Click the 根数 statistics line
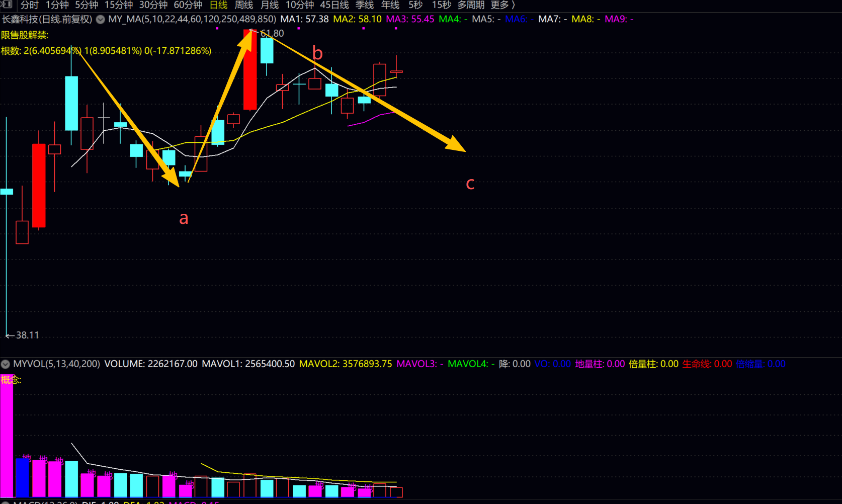 tap(106, 51)
